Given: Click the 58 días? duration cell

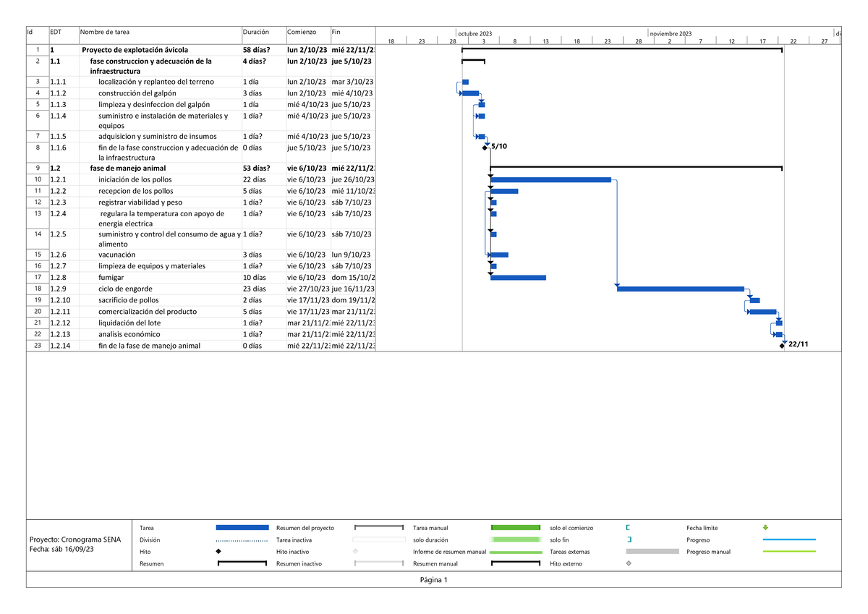Looking at the screenshot, I should pos(257,50).
